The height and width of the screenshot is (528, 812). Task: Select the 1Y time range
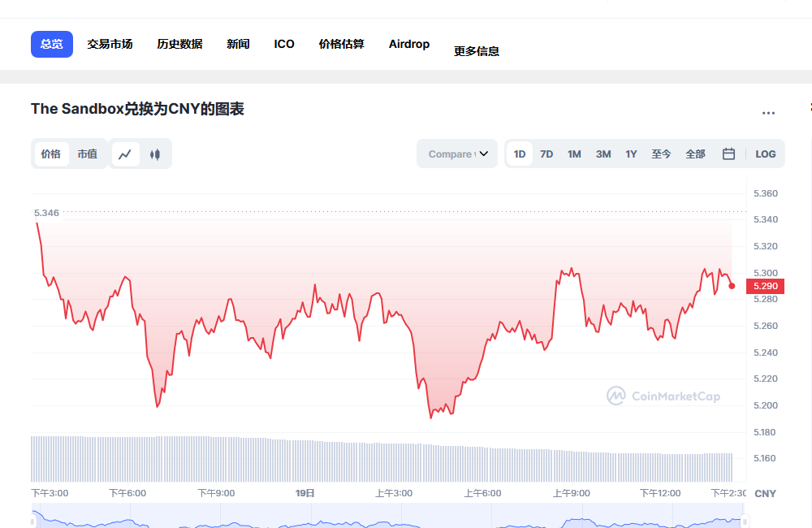pyautogui.click(x=631, y=154)
